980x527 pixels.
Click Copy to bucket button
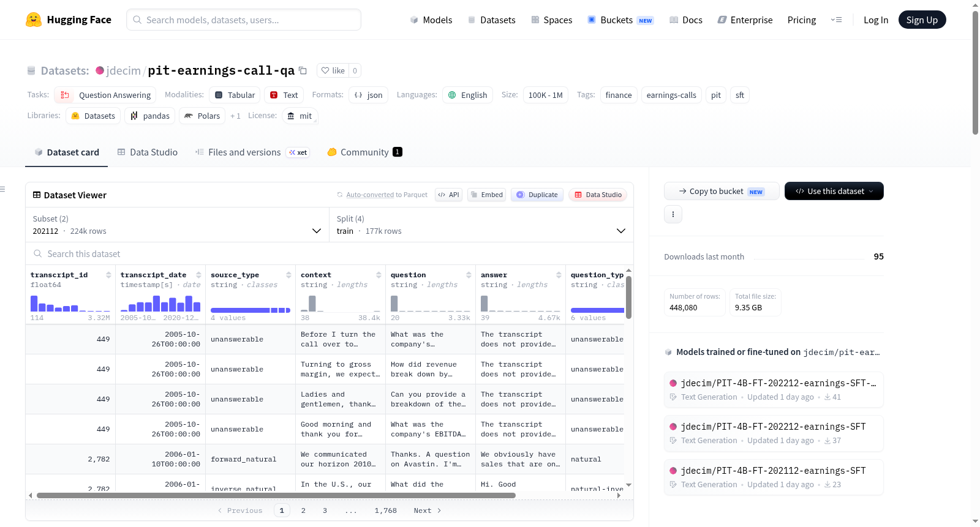722,191
